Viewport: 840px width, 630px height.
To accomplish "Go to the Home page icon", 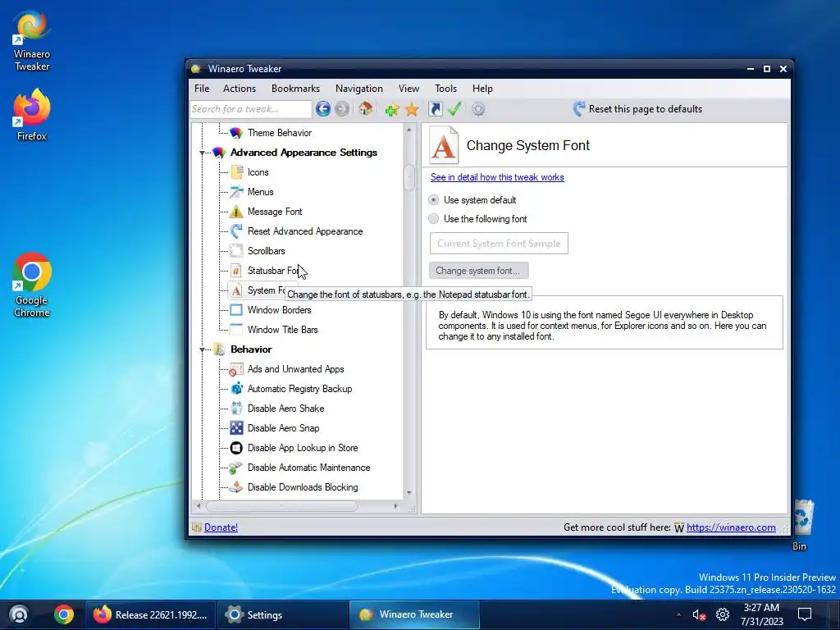I will (x=366, y=109).
